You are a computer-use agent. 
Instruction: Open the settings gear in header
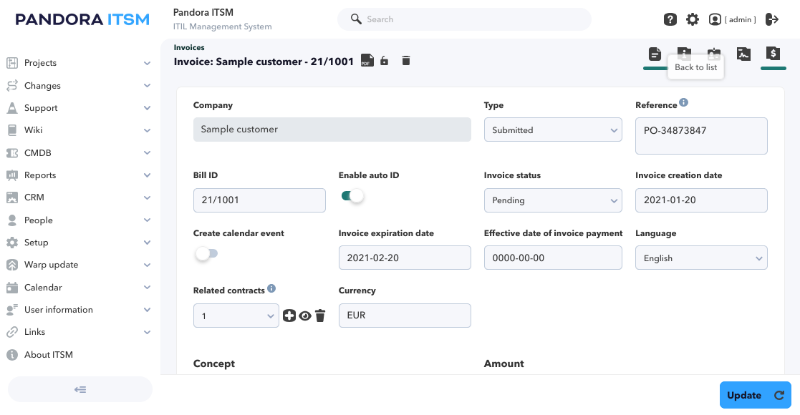point(692,19)
